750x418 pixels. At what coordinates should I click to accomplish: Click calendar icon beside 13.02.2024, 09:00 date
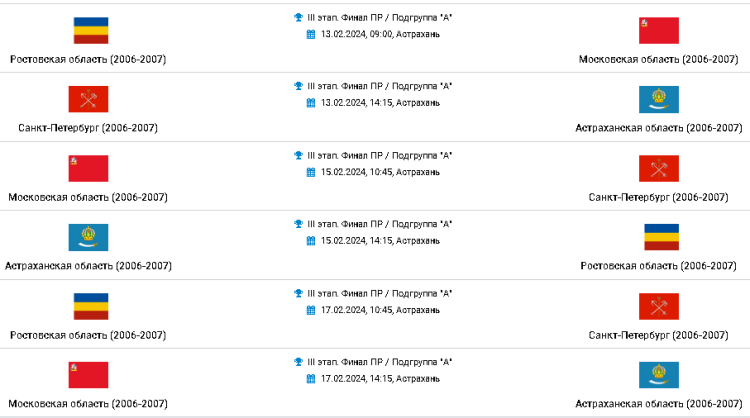tap(311, 34)
